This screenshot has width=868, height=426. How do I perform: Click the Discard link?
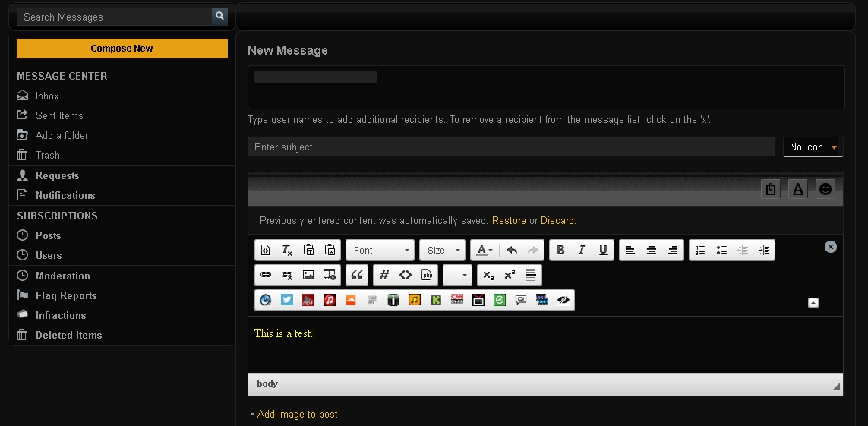pyautogui.click(x=557, y=221)
